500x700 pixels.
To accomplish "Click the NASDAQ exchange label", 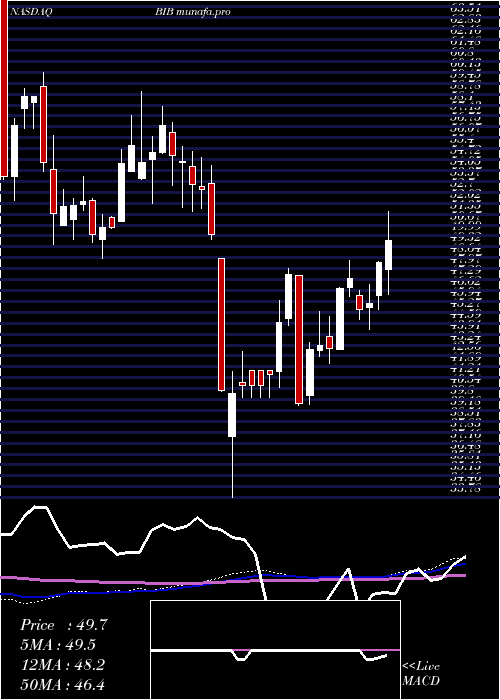I will click(31, 12).
